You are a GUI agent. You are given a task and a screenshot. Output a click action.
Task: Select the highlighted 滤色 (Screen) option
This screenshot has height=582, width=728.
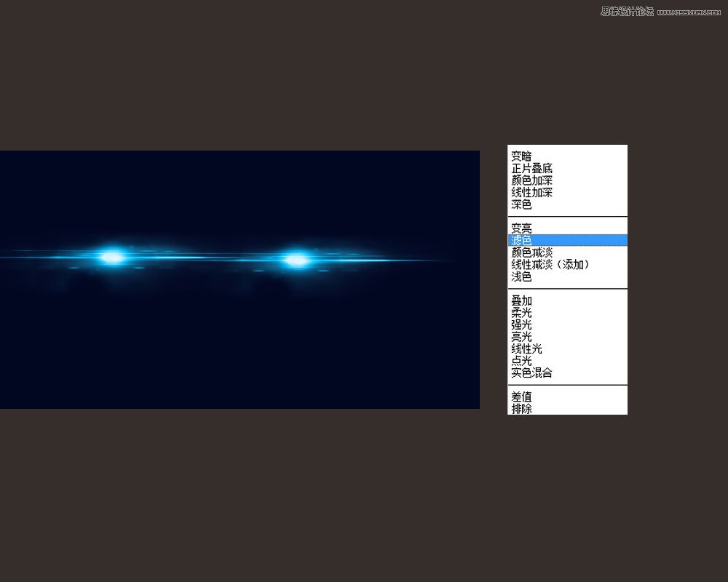(521, 240)
